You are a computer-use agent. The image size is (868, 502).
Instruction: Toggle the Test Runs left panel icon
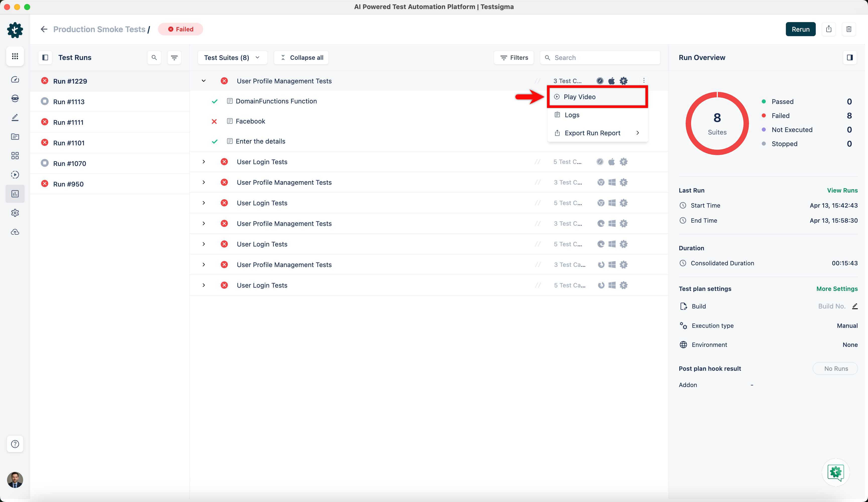45,57
